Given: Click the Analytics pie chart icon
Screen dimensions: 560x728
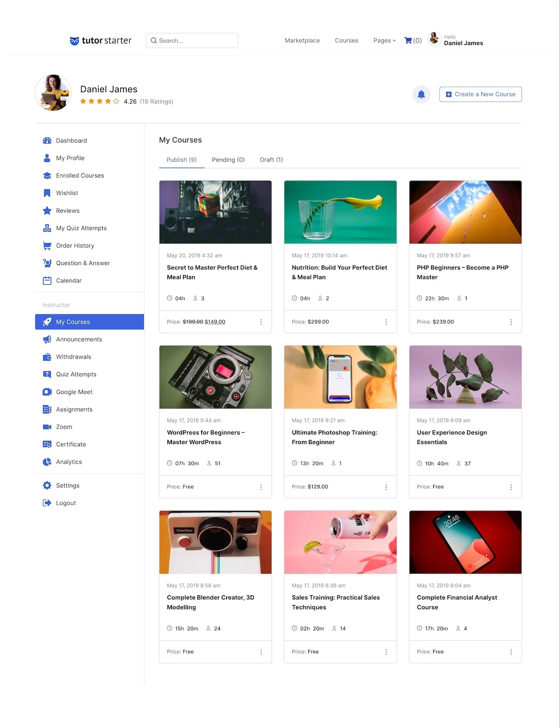Looking at the screenshot, I should (47, 462).
